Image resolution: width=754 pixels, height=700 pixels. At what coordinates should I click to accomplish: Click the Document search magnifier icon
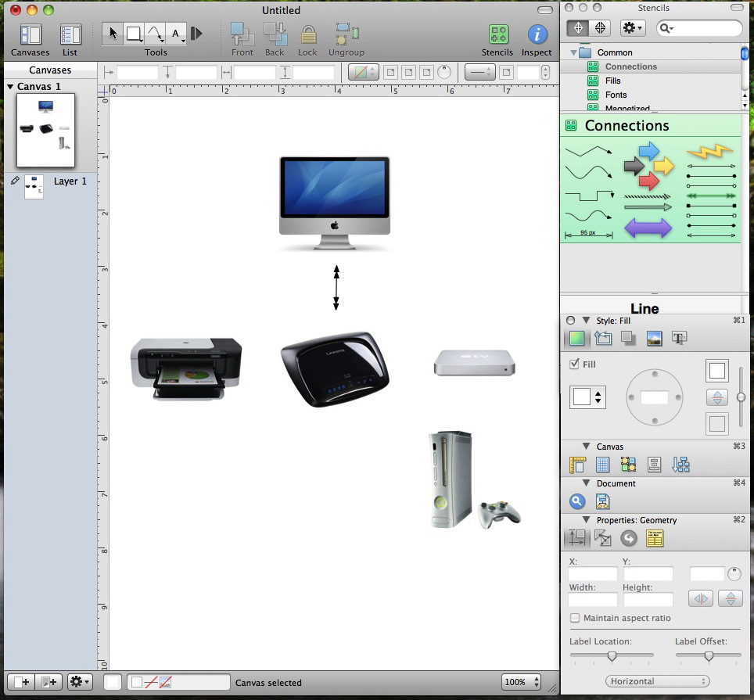pos(577,502)
